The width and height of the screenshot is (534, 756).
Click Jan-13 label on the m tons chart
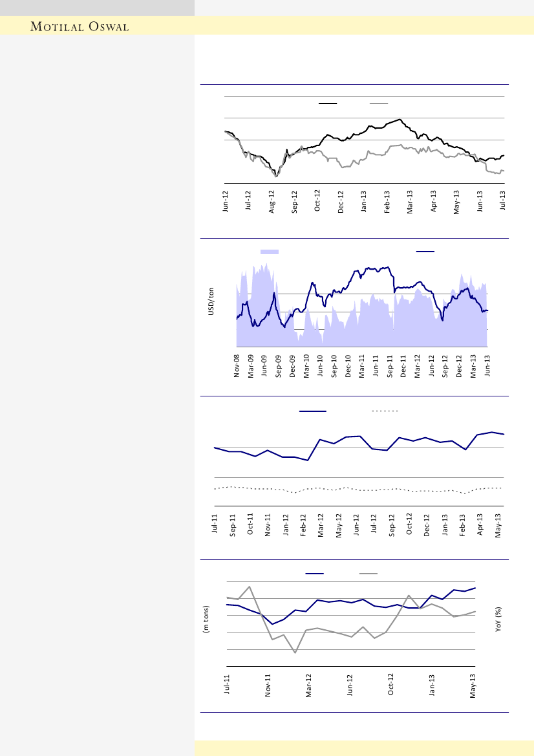(x=432, y=684)
